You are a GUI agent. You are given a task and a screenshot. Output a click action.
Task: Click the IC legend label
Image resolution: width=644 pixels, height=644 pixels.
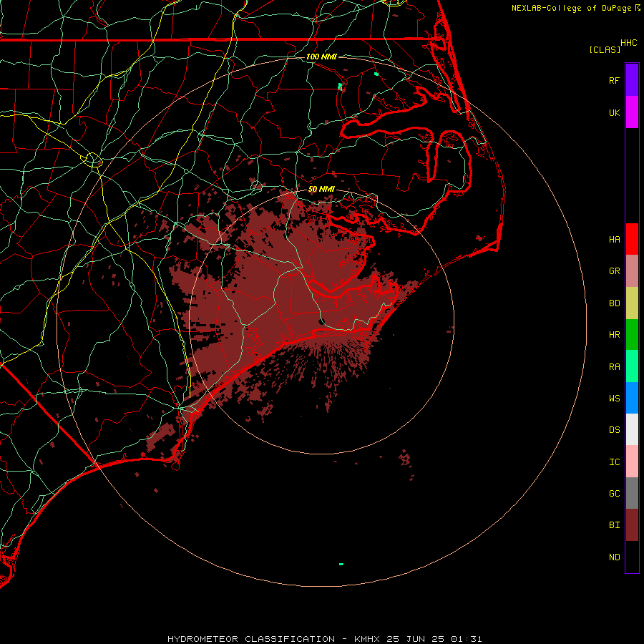[614, 462]
